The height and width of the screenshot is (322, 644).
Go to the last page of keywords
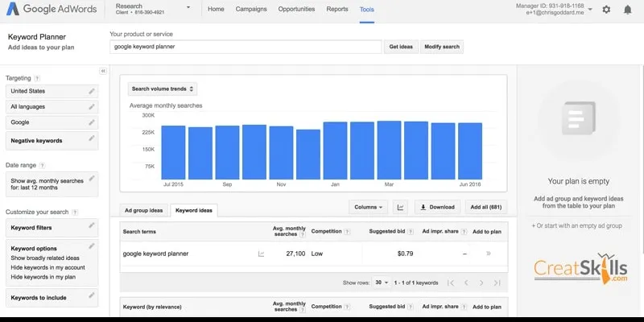[497, 283]
